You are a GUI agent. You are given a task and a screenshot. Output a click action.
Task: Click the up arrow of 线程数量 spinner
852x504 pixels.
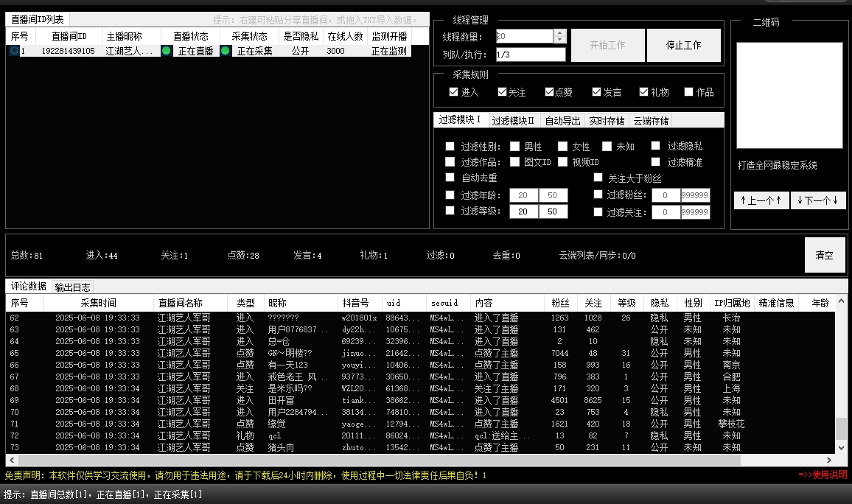tap(560, 32)
